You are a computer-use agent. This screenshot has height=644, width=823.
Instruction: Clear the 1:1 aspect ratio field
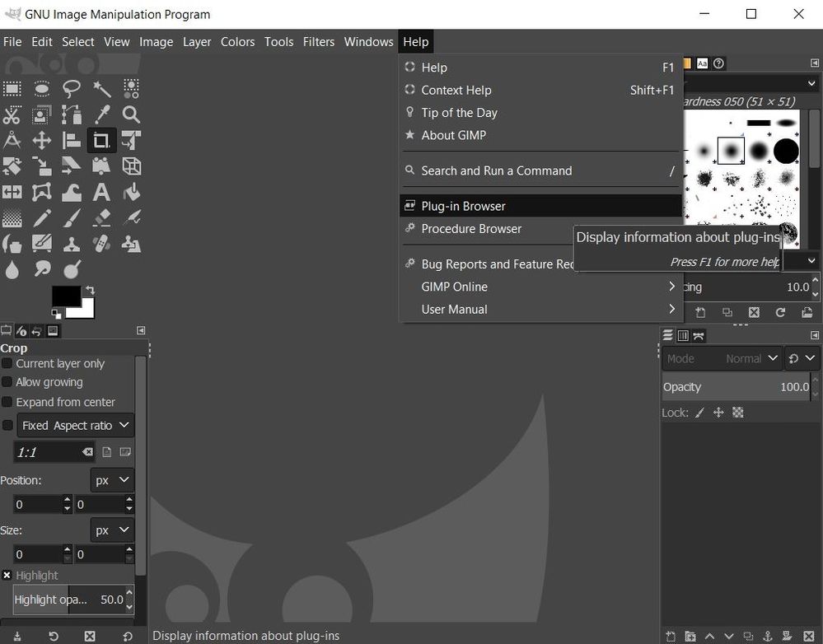coord(87,452)
